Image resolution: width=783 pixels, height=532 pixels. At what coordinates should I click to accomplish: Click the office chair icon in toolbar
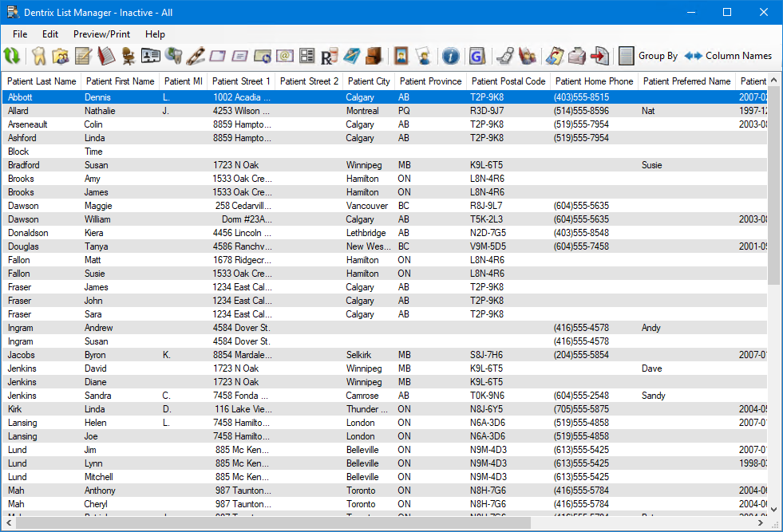coord(128,56)
